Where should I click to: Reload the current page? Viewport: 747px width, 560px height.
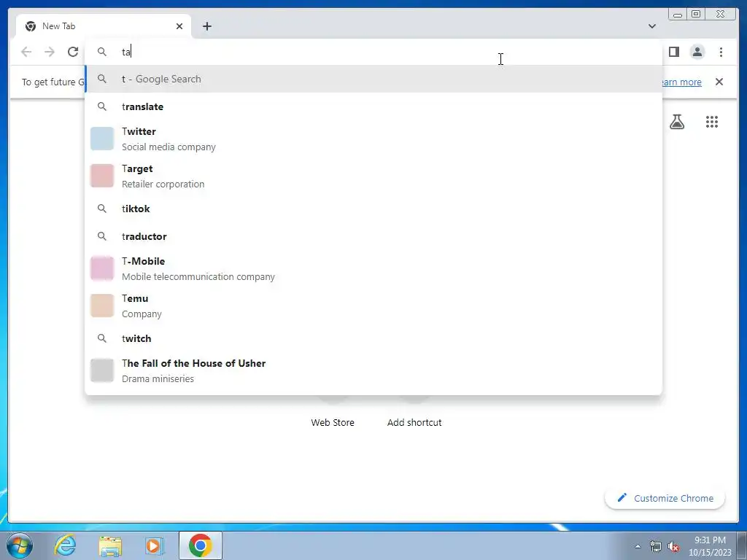73,52
